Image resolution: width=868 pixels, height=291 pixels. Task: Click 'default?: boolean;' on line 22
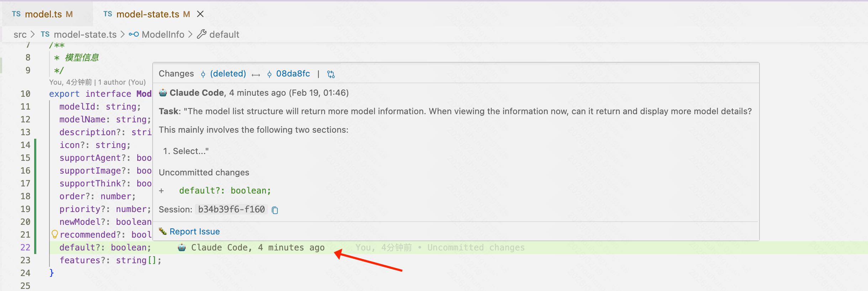[105, 248]
